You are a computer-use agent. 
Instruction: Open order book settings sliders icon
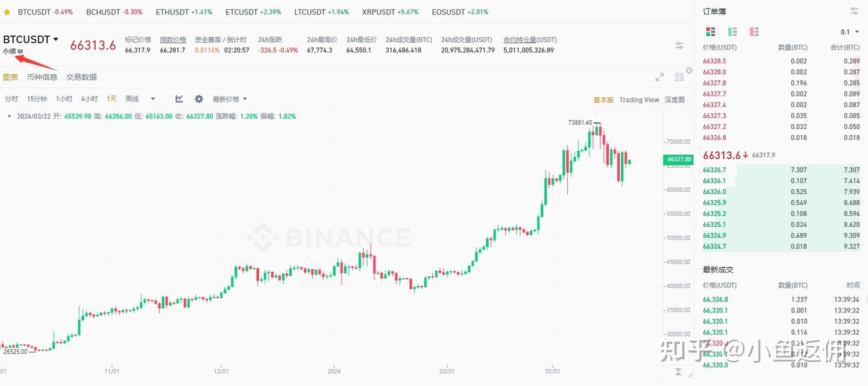click(854, 11)
